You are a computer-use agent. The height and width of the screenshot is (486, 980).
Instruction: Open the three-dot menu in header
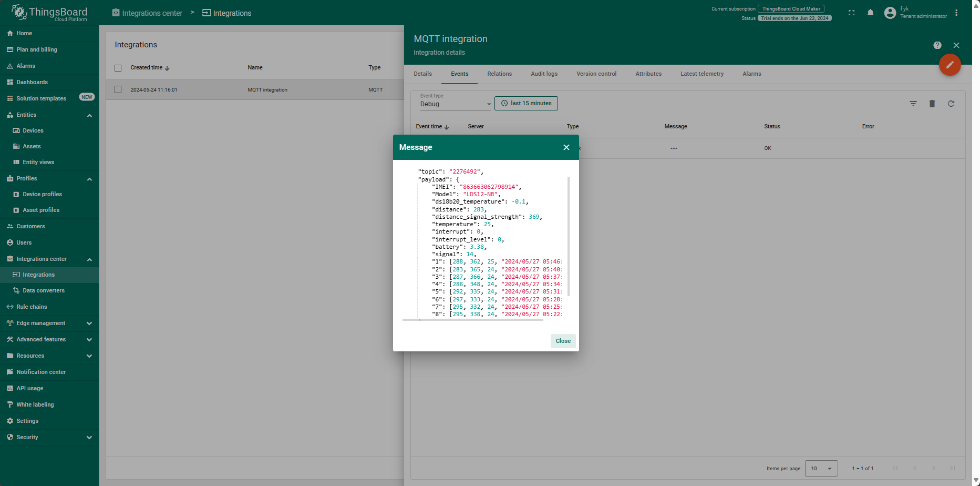pyautogui.click(x=956, y=13)
